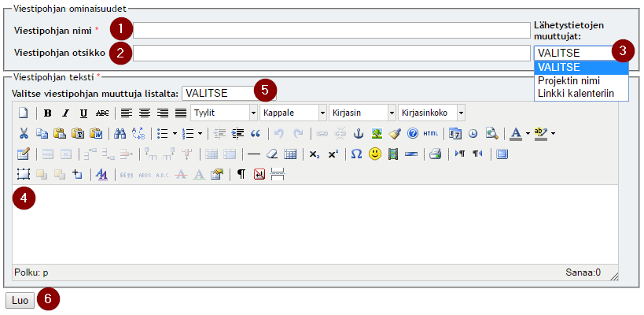Screen dimensions: 644x315
Task: Toggle italic formatting
Action: coord(66,113)
